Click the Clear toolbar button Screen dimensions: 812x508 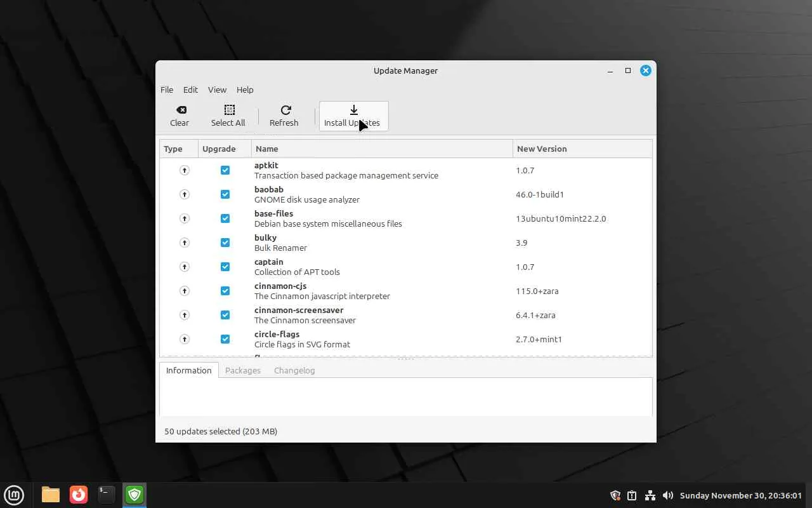[180, 116]
